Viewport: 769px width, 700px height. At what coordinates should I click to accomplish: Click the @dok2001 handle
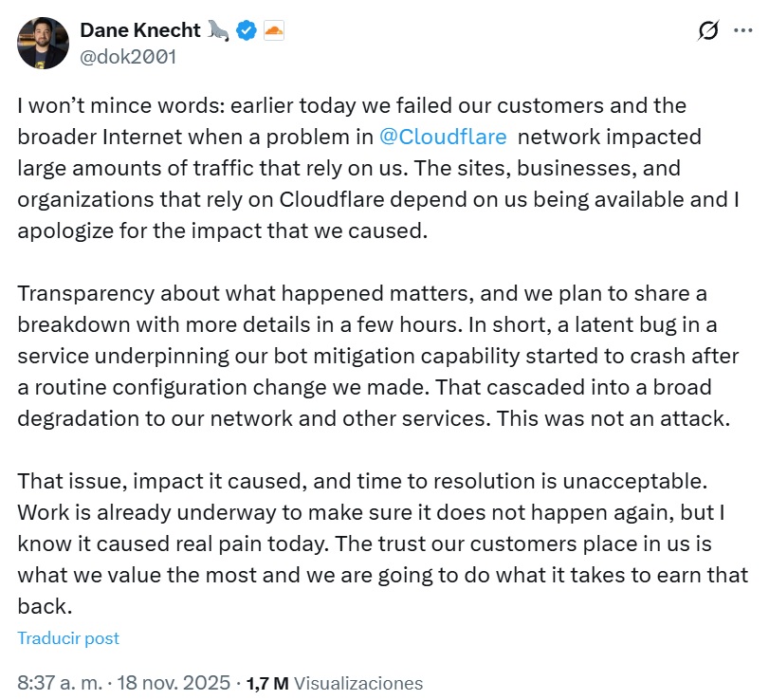(128, 56)
